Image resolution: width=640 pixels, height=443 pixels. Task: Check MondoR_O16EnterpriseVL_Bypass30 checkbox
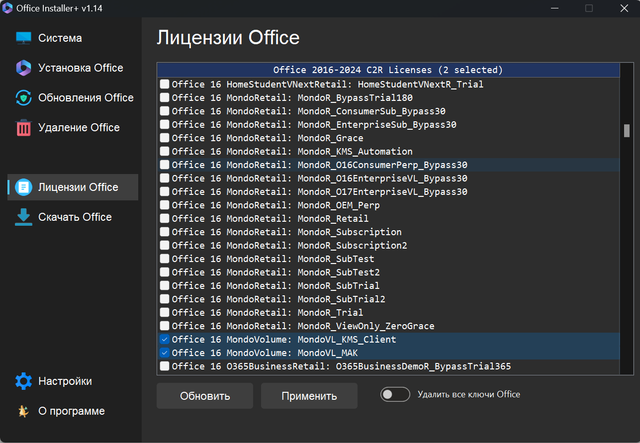pyautogui.click(x=164, y=178)
